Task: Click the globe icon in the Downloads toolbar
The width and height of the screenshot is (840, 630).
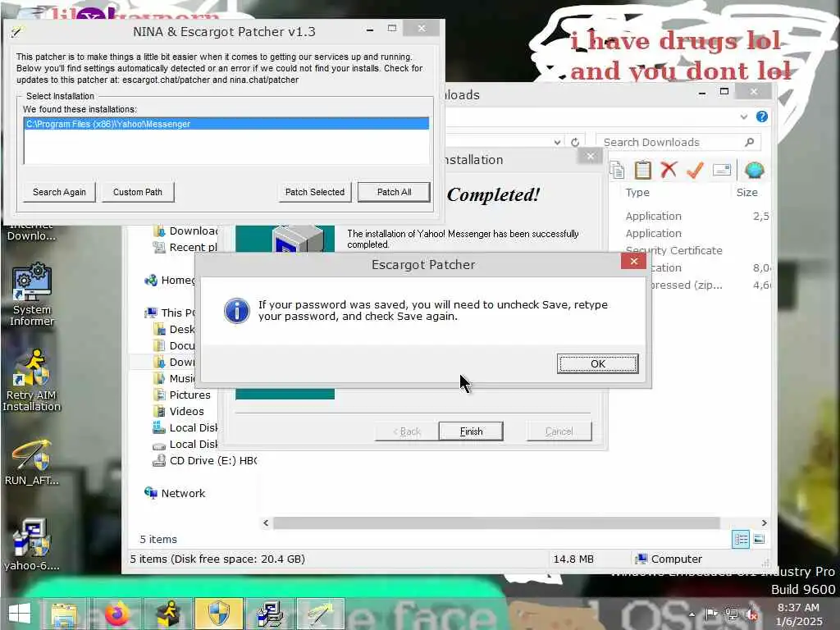Action: pos(755,171)
